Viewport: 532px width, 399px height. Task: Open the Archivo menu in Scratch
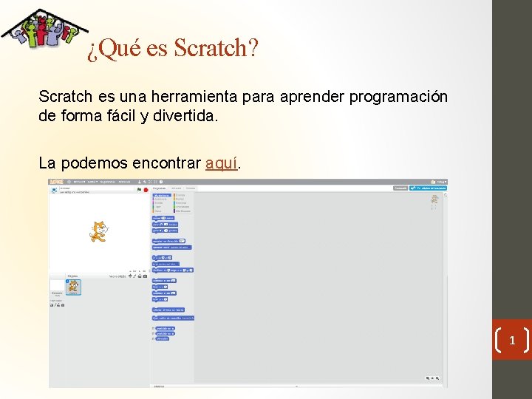(79, 182)
